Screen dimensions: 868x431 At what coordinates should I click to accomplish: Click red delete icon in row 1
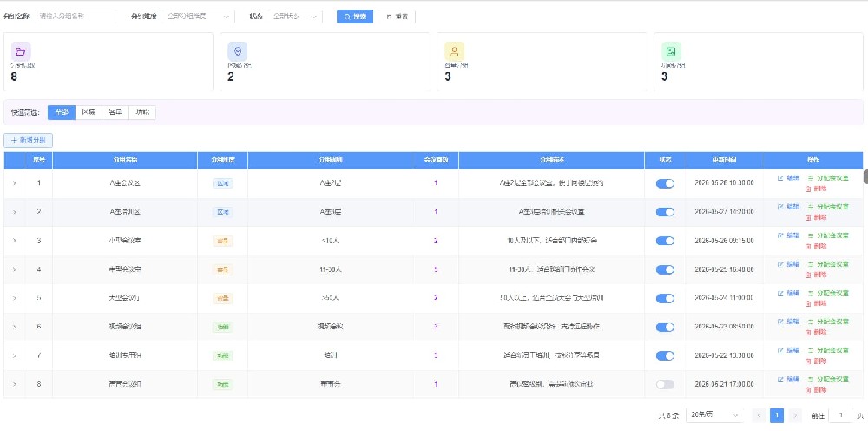(808, 189)
